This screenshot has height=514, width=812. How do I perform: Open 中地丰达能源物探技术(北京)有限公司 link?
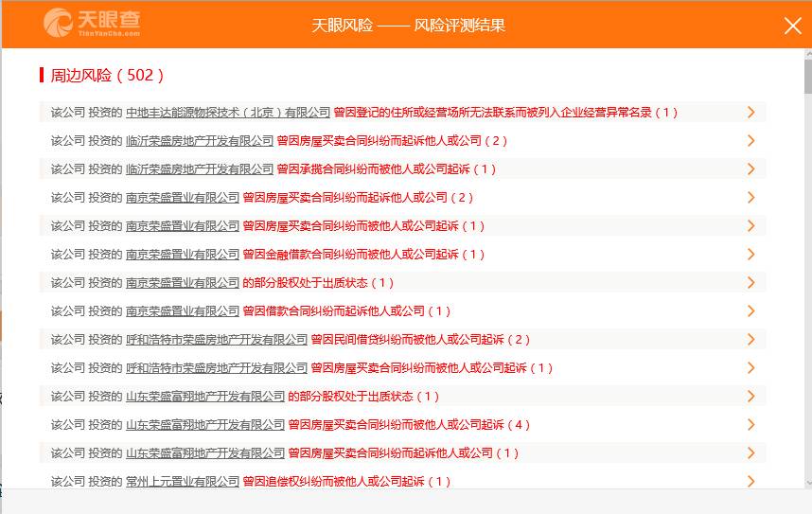(x=228, y=113)
